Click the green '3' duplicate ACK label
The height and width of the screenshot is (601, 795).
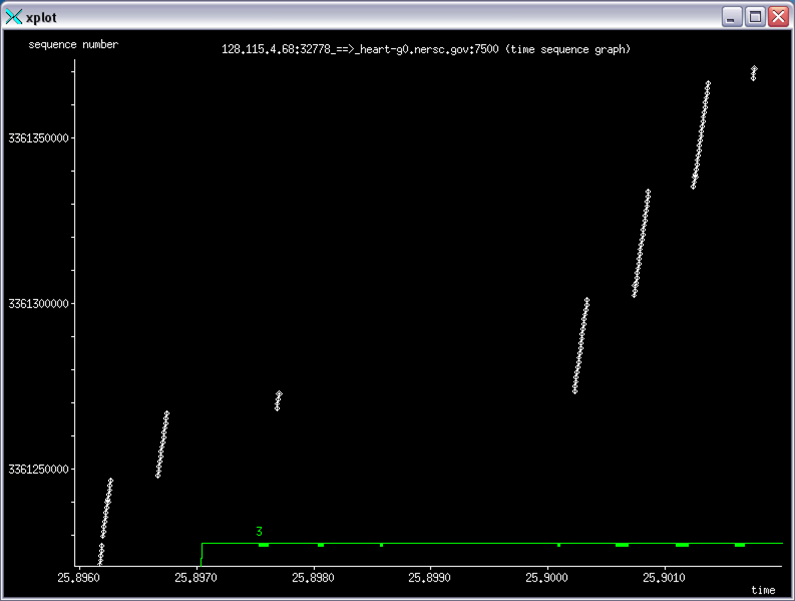[259, 532]
